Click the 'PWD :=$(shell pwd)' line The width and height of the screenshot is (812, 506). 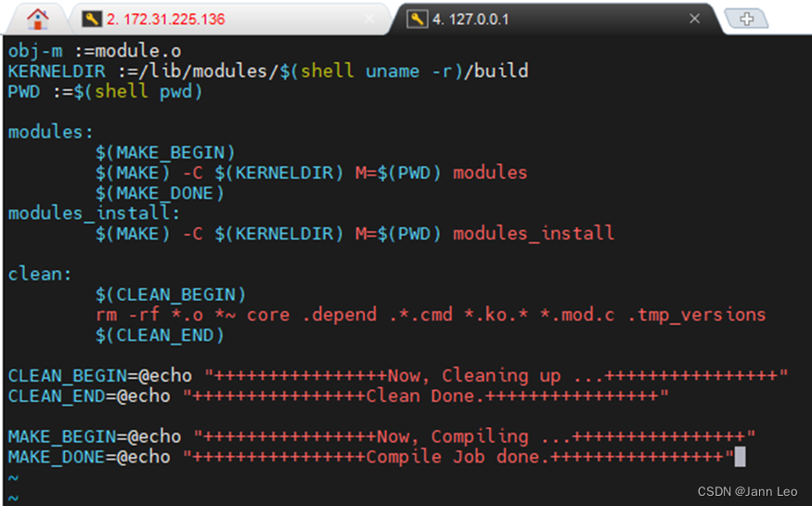(105, 92)
